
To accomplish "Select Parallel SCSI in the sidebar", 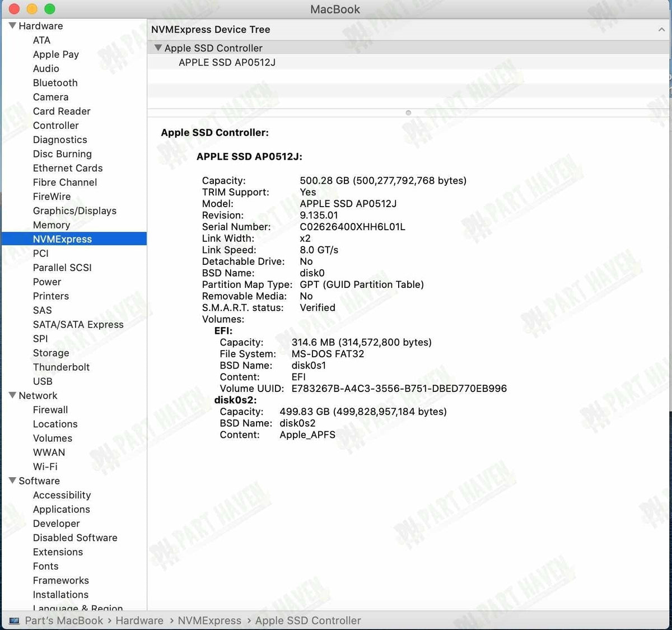I will click(62, 268).
